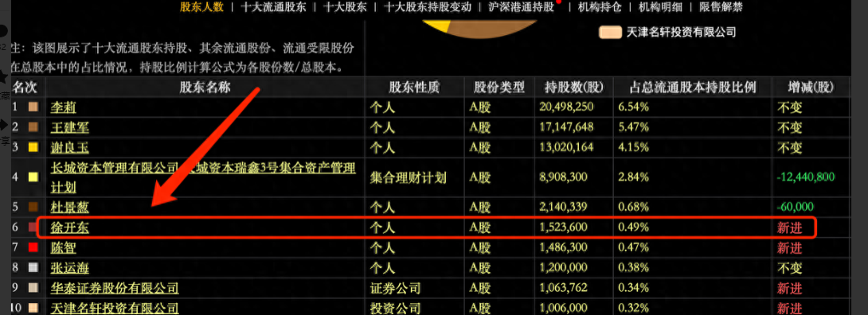Open the 股东人数 tab
The height and width of the screenshot is (315, 868).
(x=201, y=7)
